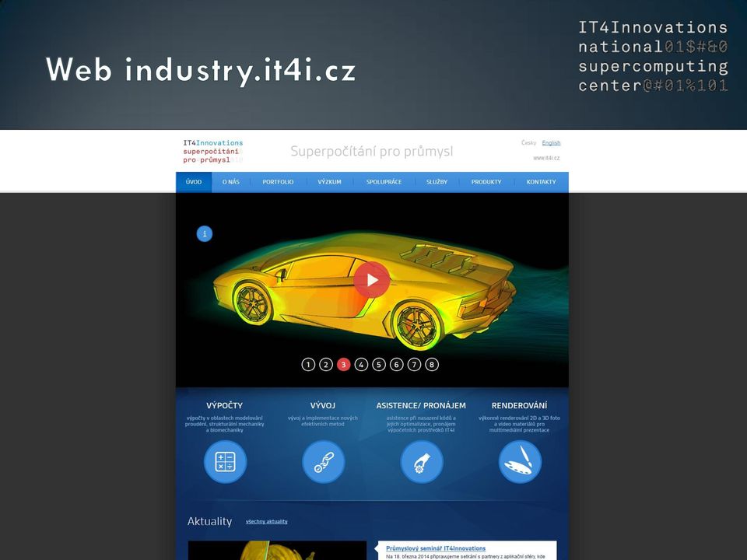Image resolution: width=747 pixels, height=560 pixels.
Task: Click IT4Innovations national supercomputing center logo
Action: (653, 56)
